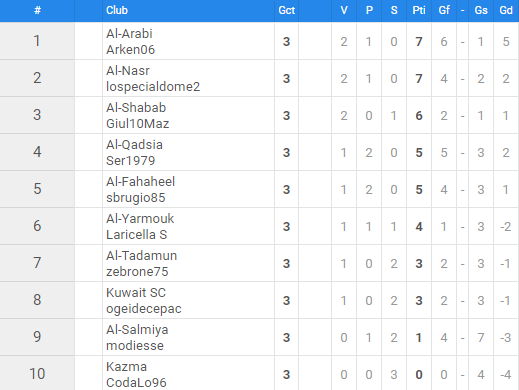The height and width of the screenshot is (390, 519).
Task: Click the V wins column header
Action: 344,10
